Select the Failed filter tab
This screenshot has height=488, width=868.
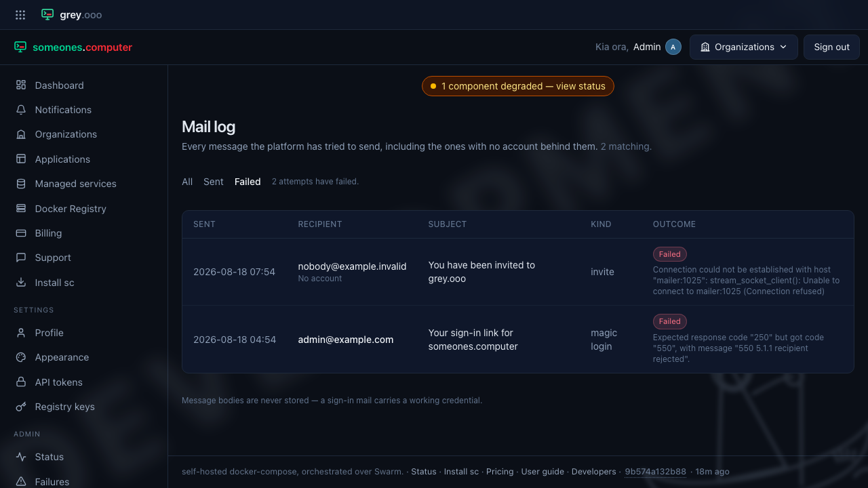(x=248, y=182)
